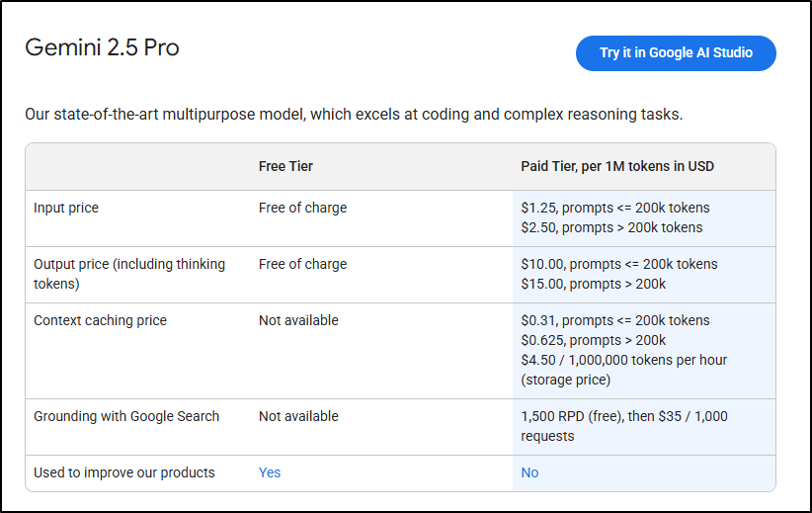
Task: Select the Grounding with Google Search label
Action: [x=126, y=416]
